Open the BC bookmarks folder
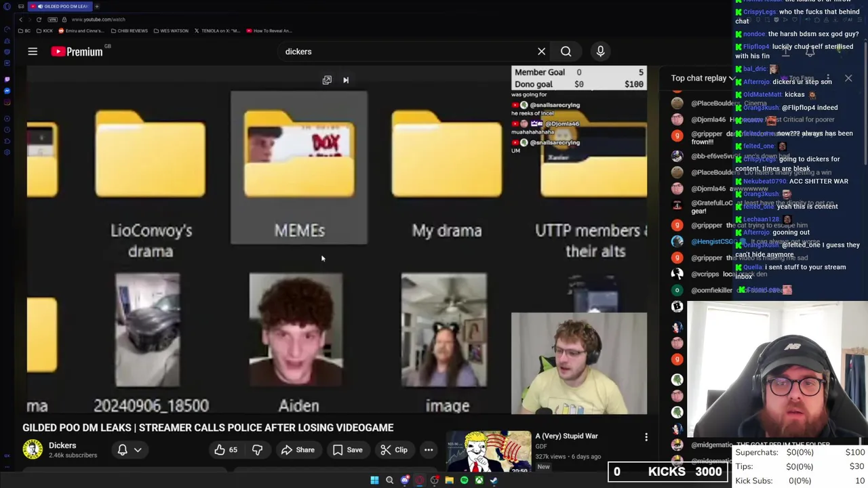Viewport: 868px width, 488px height. coord(24,30)
